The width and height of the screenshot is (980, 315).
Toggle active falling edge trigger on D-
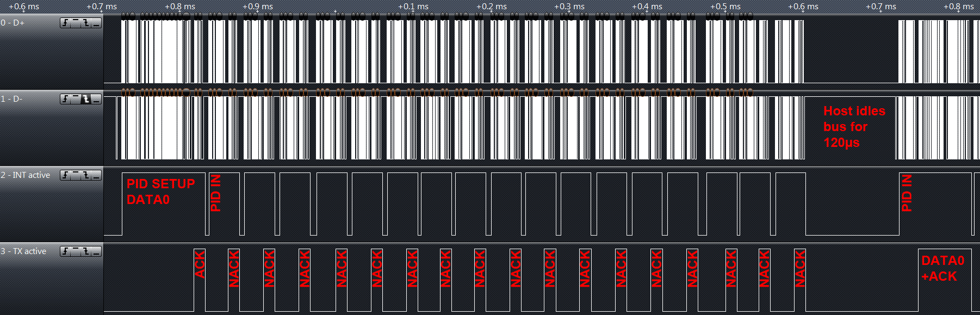click(86, 99)
